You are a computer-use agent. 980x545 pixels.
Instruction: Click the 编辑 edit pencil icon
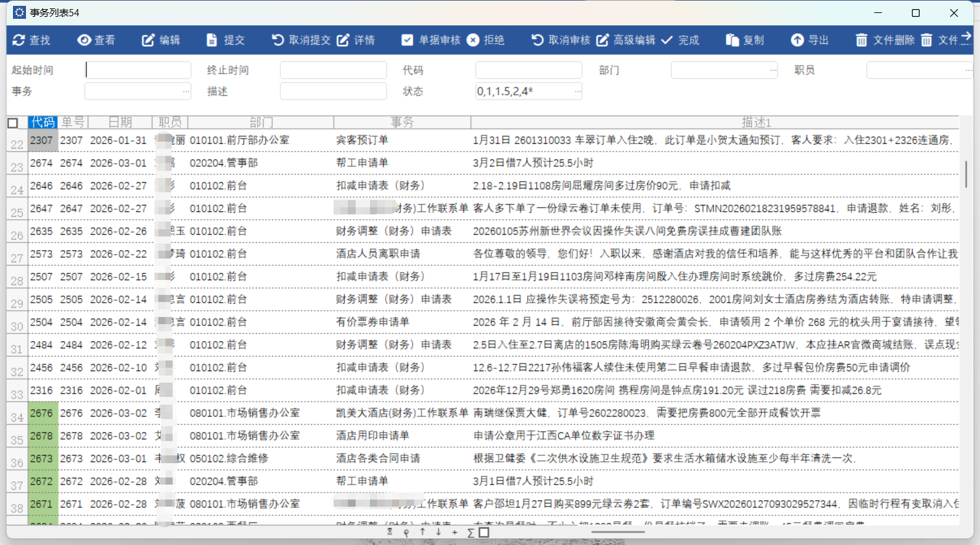149,40
